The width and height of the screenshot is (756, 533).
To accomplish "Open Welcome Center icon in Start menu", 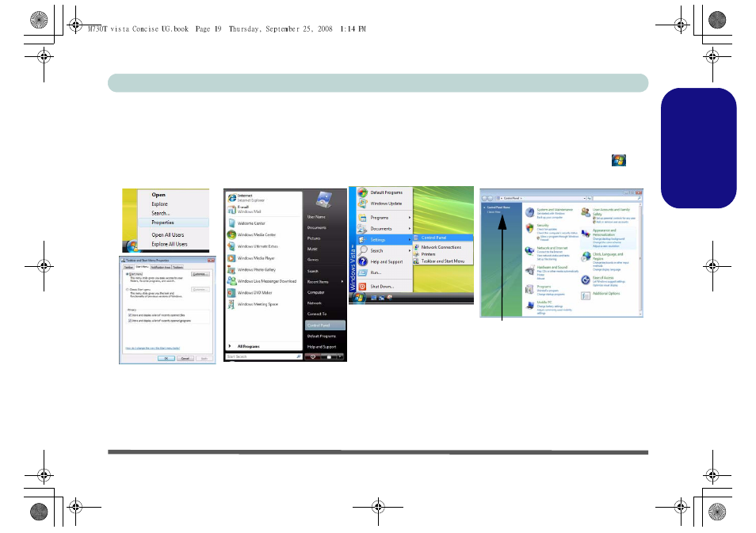I will (232, 223).
